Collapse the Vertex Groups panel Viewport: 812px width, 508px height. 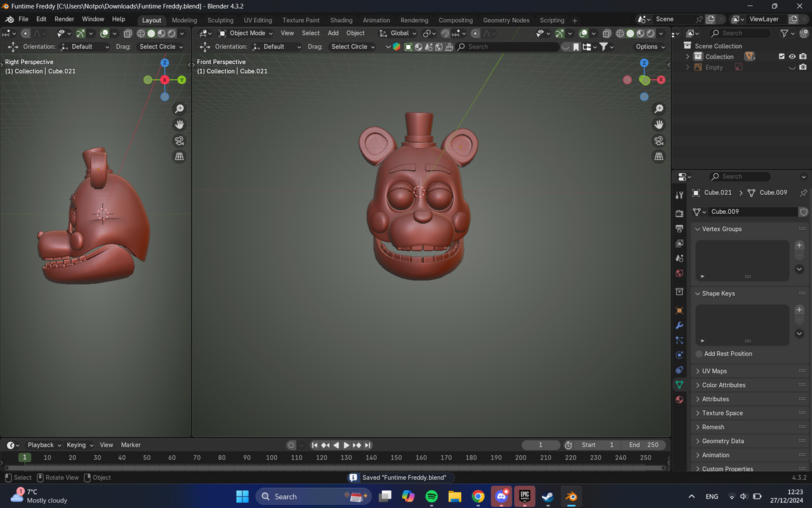(698, 229)
